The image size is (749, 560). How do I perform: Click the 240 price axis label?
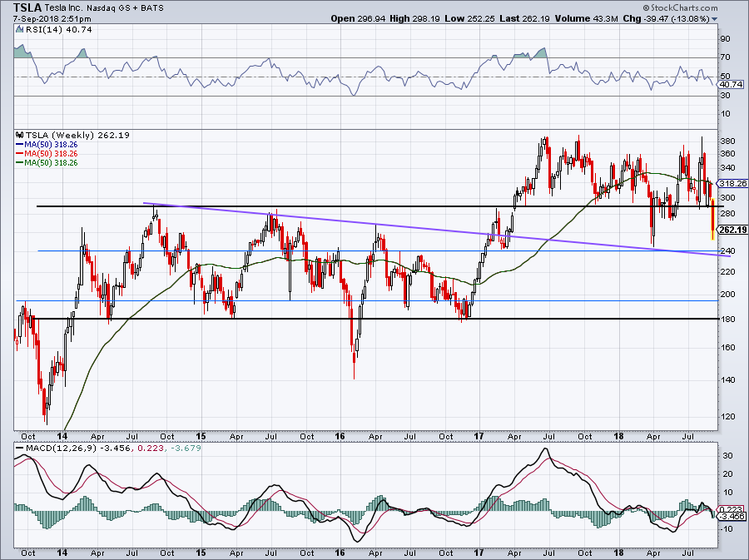pos(727,251)
